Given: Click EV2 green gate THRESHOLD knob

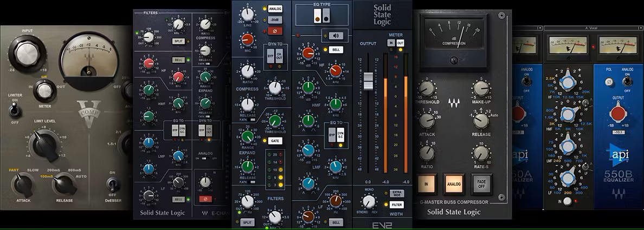Looking at the screenshot, I should coord(275,120).
